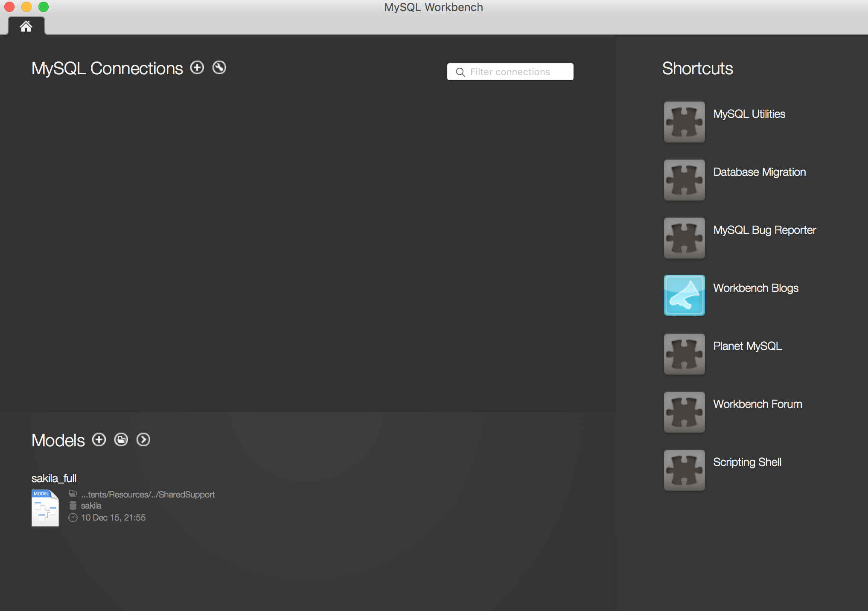Open an existing model from folder icon
868x611 pixels.
pyautogui.click(x=121, y=439)
